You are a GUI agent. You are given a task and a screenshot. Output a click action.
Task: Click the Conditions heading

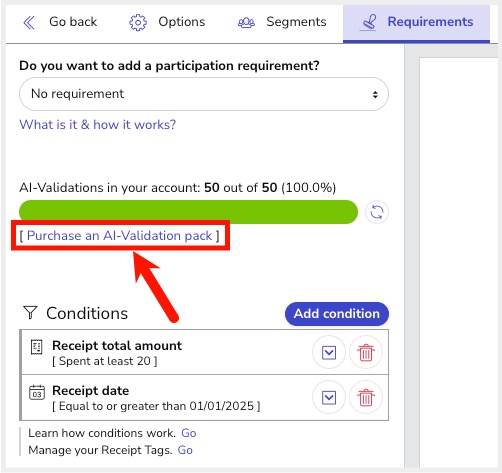[87, 313]
